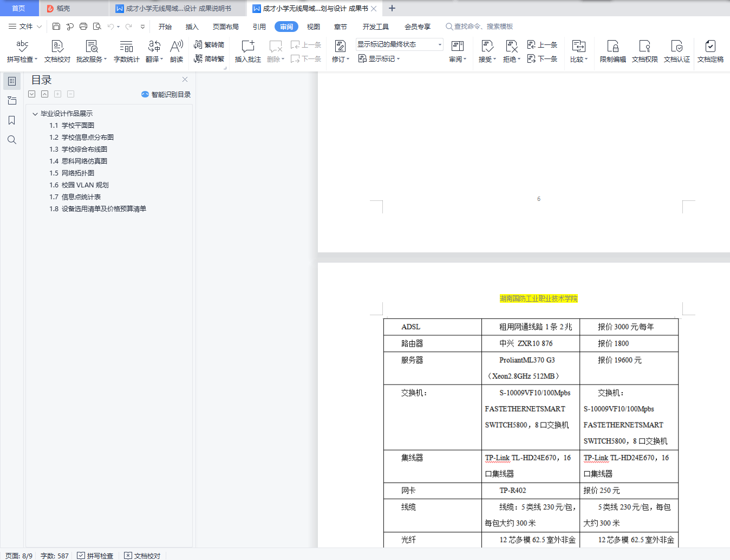Jump to outline item 1.8 设备选用清单及价格预算清单
This screenshot has height=560, width=730.
pyautogui.click(x=98, y=209)
